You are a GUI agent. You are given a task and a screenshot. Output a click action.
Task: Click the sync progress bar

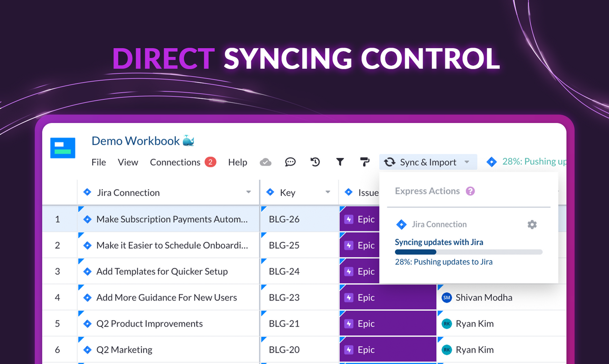tap(469, 252)
